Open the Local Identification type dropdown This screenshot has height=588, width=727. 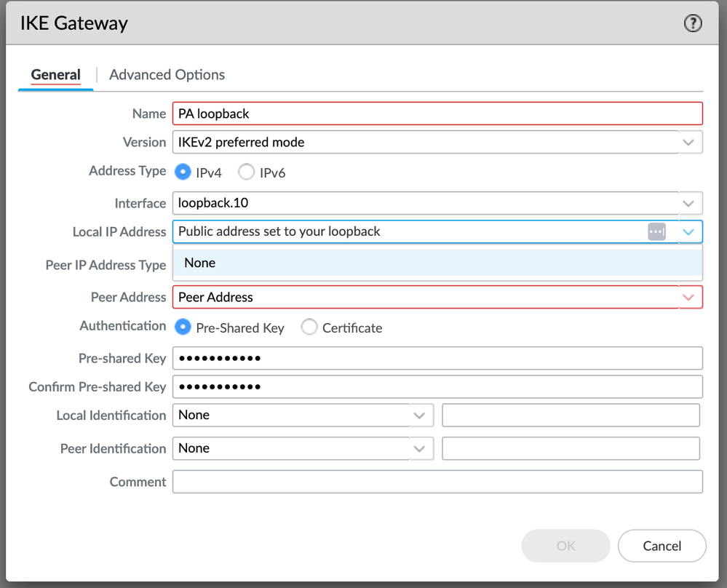419,416
